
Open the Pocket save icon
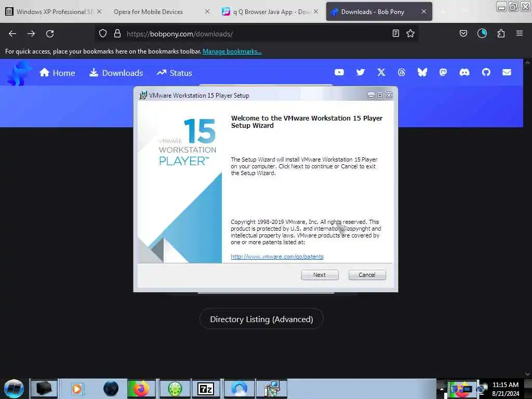click(463, 33)
